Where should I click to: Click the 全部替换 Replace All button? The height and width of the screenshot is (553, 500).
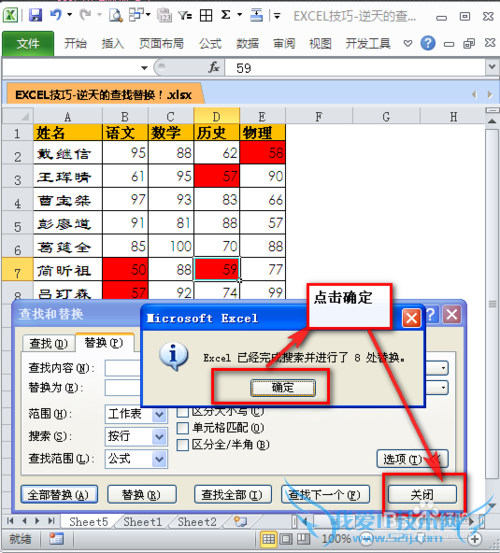coord(59,494)
